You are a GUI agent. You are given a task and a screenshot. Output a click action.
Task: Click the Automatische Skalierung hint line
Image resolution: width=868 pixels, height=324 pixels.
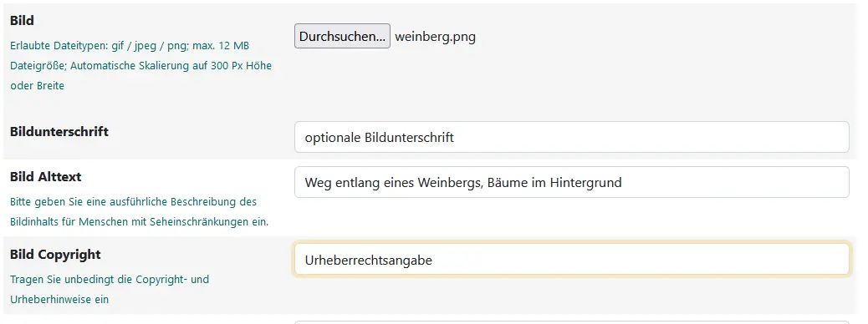tap(141, 66)
